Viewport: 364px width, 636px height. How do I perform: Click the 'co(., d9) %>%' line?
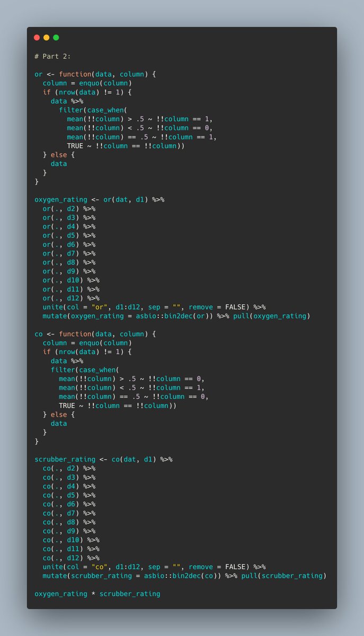pos(69,531)
